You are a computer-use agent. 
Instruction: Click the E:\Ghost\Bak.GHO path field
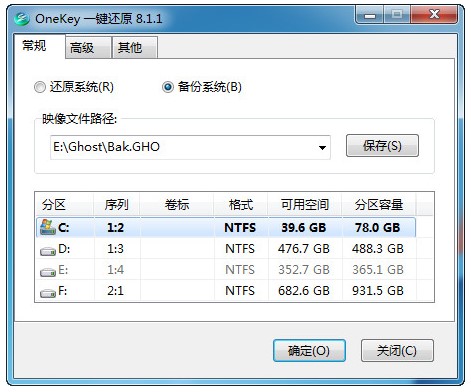(x=190, y=147)
